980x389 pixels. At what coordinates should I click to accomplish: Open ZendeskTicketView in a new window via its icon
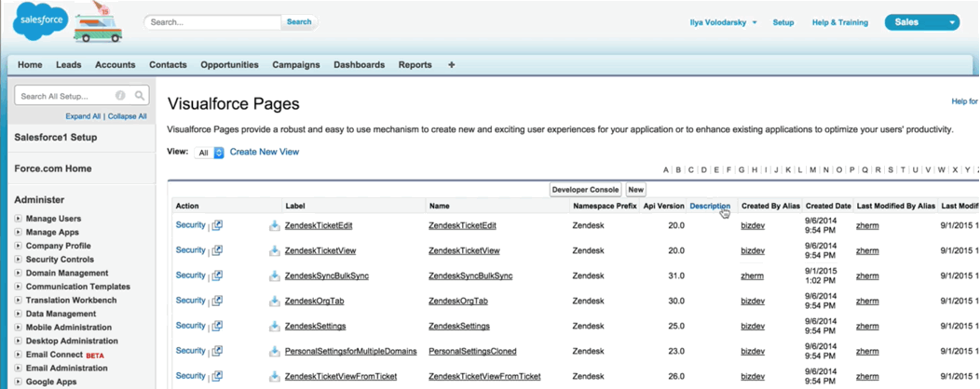tap(217, 250)
